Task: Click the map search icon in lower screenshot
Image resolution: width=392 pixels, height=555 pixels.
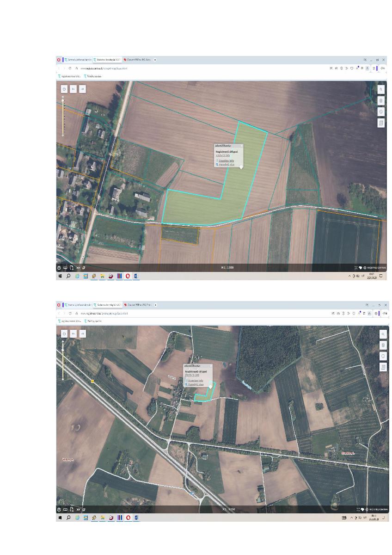Action: [383, 333]
